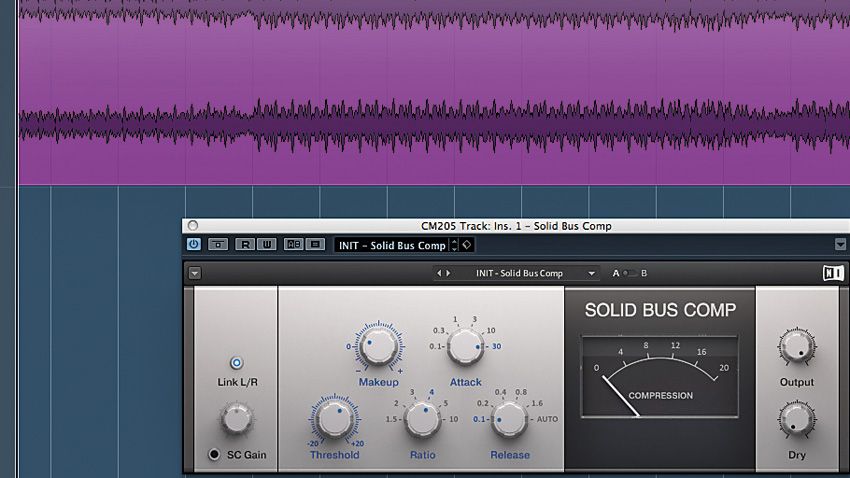Click the Write automation W button
The image size is (850, 478).
point(266,244)
